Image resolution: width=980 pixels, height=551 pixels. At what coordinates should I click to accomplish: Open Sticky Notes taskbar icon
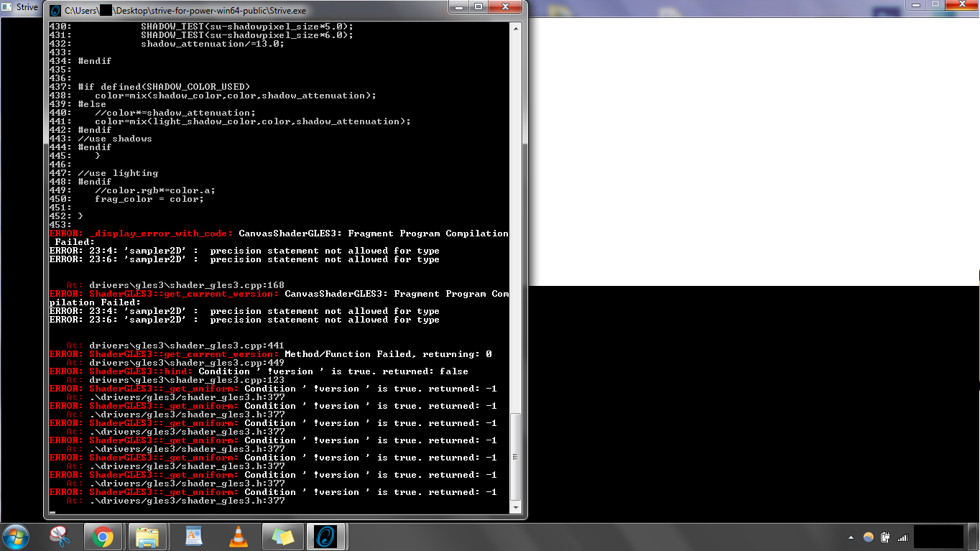coord(282,537)
